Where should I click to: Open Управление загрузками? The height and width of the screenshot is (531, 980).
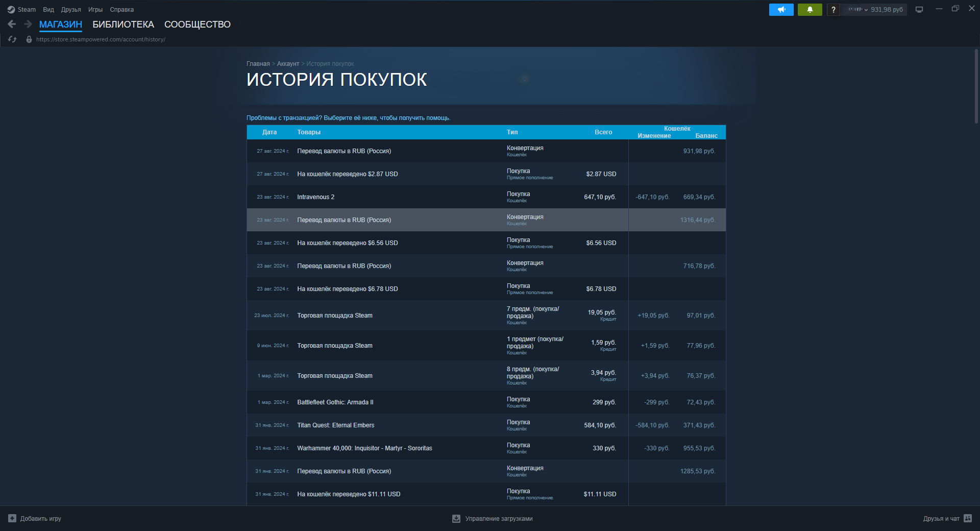[499, 518]
